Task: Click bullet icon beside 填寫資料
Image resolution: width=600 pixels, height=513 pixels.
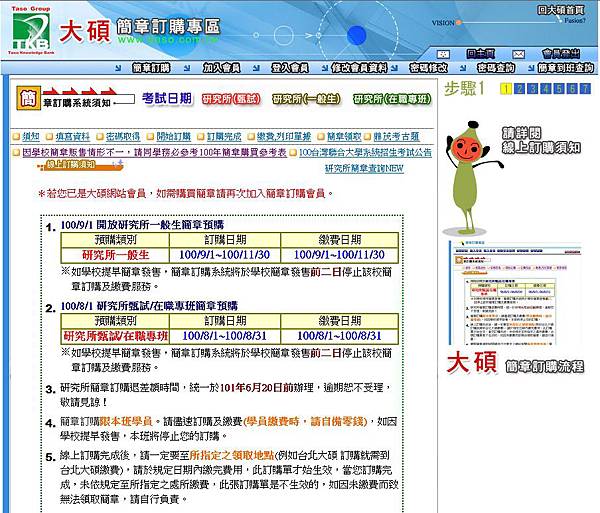Action: (49, 137)
